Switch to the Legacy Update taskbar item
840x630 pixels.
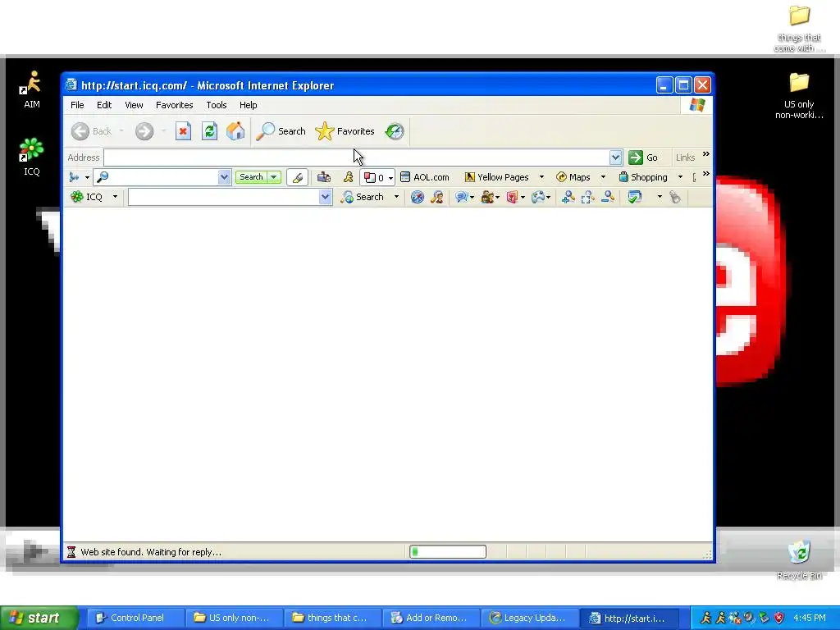pyautogui.click(x=529, y=618)
